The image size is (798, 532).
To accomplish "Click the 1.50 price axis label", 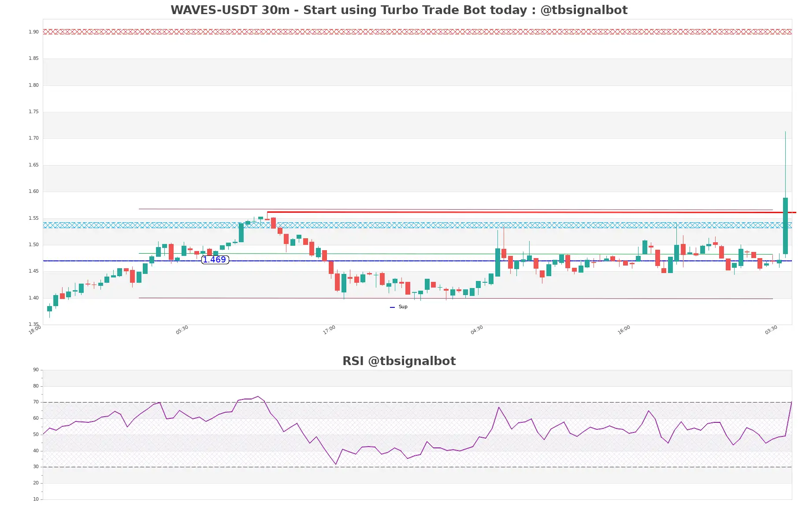I will 33,245.
